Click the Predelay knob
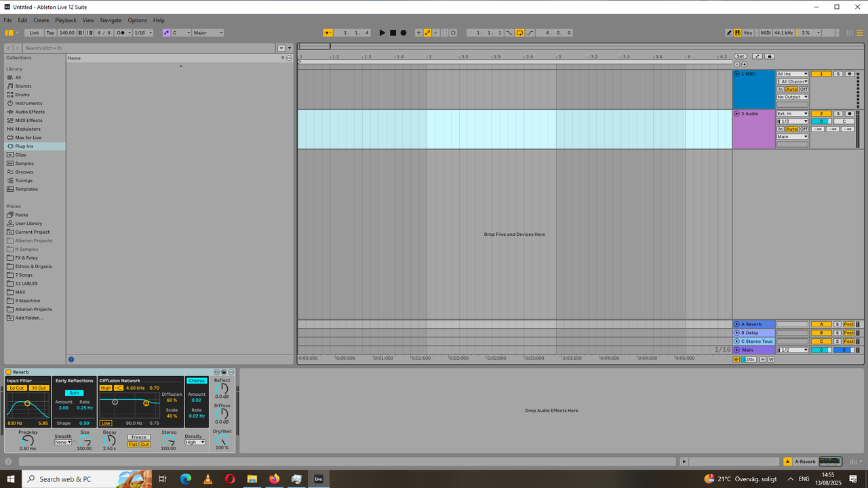The height and width of the screenshot is (488, 868). point(28,441)
